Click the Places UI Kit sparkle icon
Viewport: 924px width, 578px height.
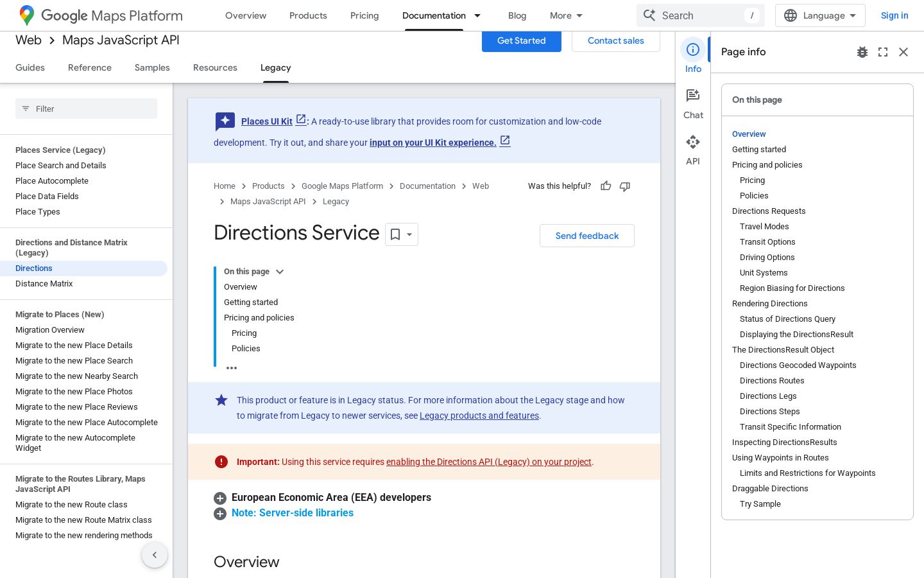(x=225, y=121)
